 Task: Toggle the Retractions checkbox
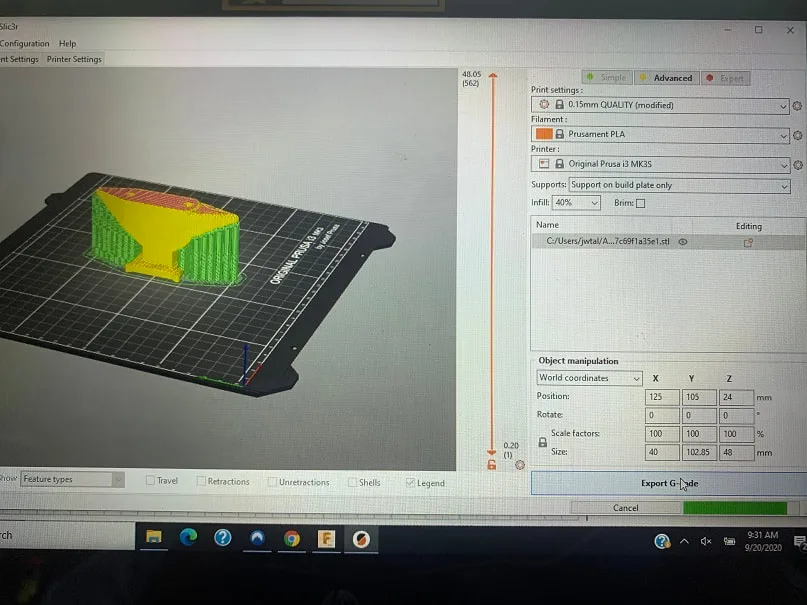(201, 482)
